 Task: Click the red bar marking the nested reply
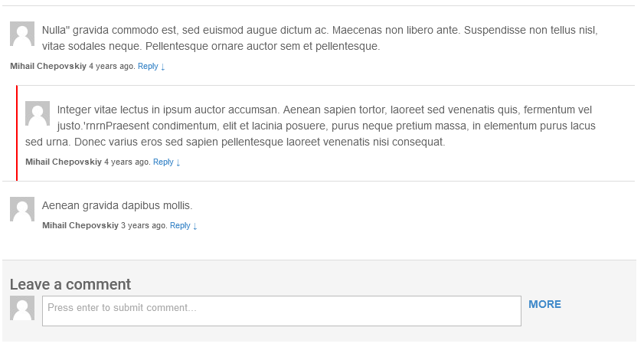17,133
